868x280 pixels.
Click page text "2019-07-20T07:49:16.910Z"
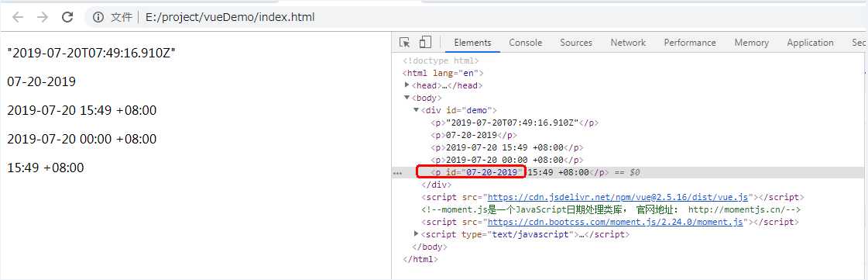[91, 54]
